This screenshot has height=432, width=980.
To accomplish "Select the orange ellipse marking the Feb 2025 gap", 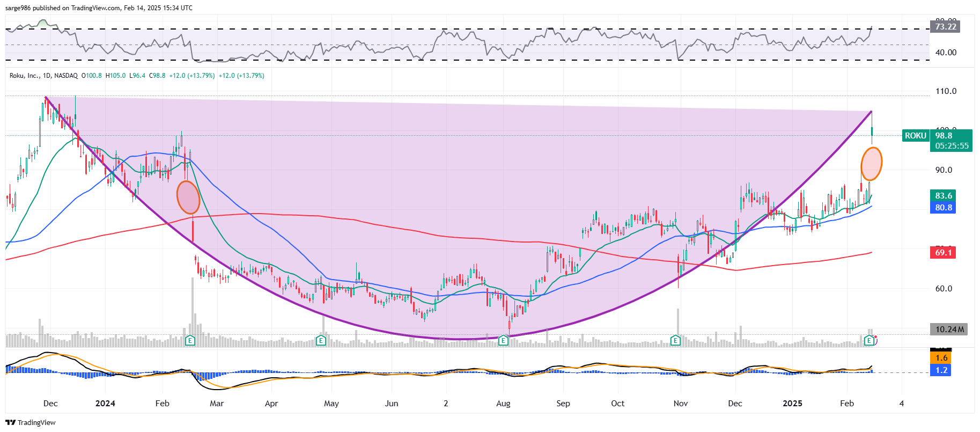I will (871, 164).
